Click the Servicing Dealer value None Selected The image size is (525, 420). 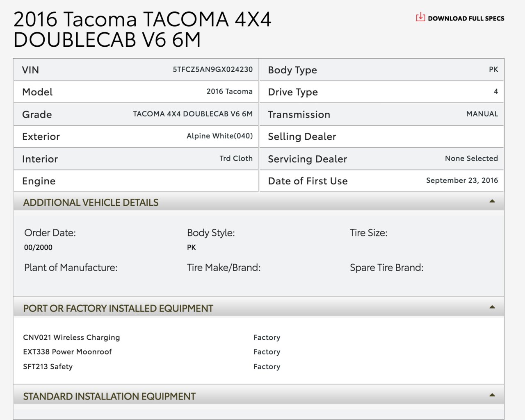471,158
